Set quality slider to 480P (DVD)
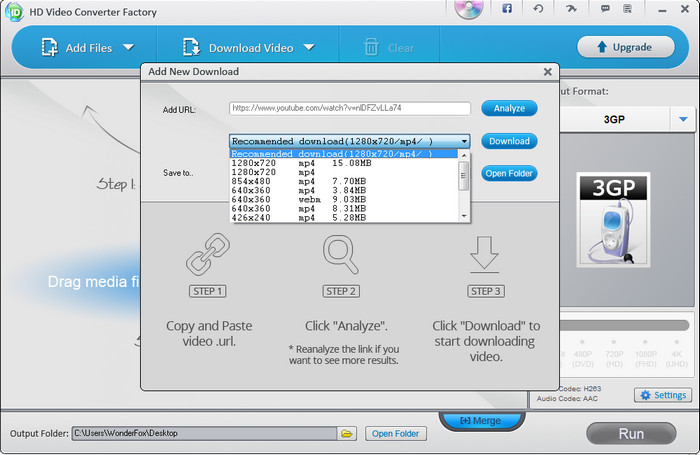The height and width of the screenshot is (455, 700). [x=583, y=342]
